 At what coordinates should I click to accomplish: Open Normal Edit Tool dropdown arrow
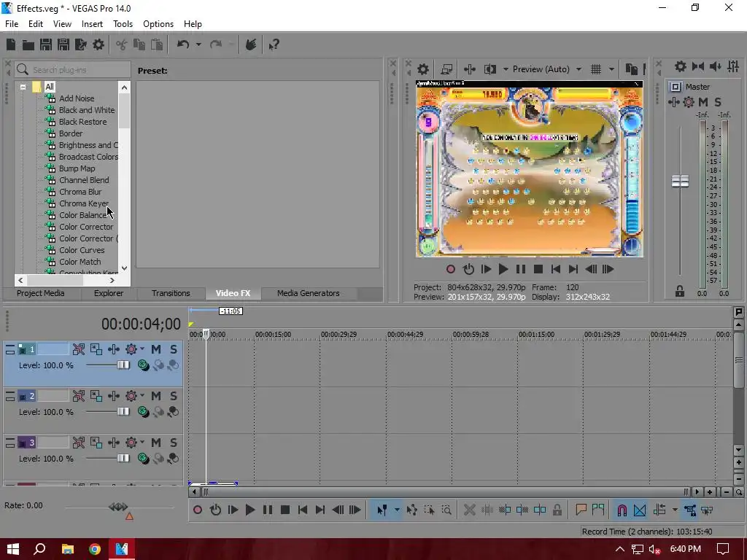[397, 510]
